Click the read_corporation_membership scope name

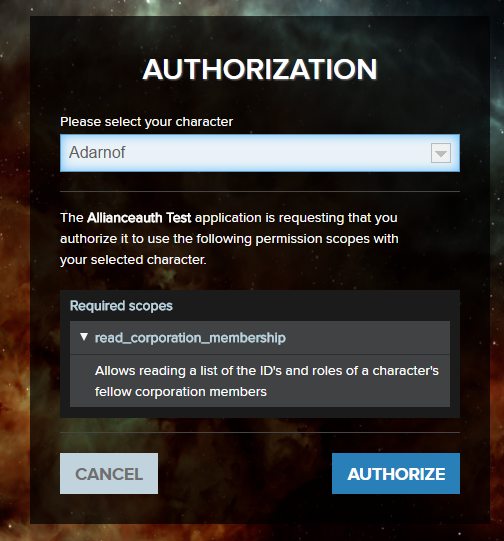pos(190,338)
